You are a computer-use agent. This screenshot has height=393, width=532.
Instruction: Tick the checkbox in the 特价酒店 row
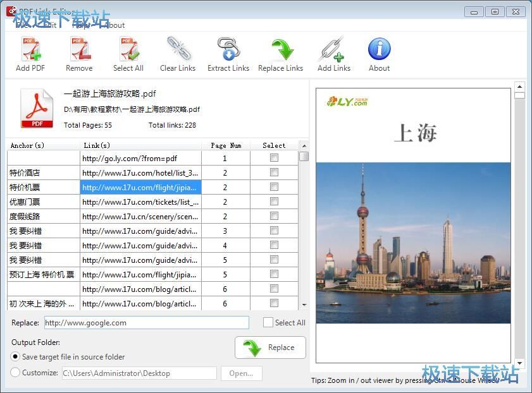[x=274, y=172]
